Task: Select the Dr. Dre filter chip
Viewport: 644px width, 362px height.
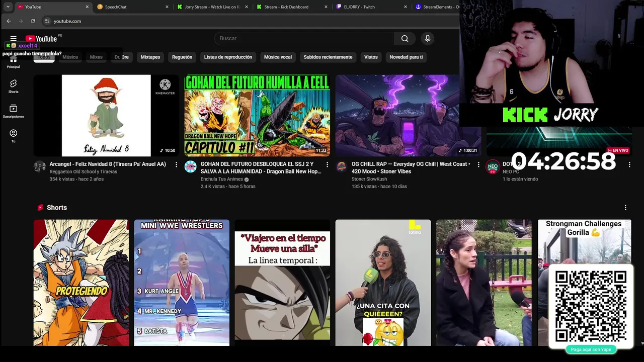Action: 122,57
